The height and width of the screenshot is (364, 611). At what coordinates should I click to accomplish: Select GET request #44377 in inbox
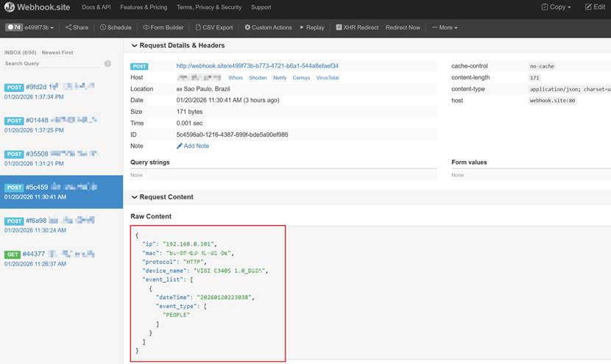coord(61,259)
